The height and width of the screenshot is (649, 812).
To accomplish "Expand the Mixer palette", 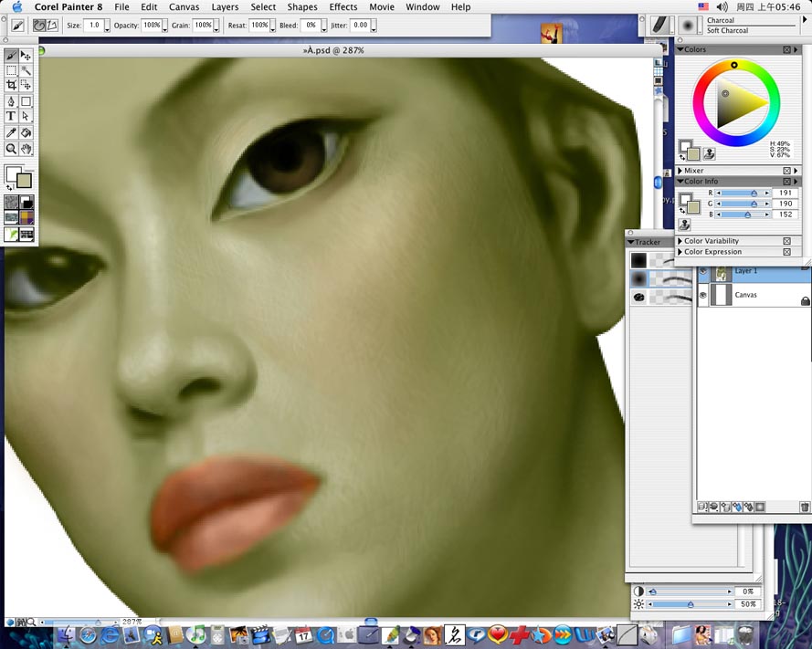I will [x=680, y=171].
